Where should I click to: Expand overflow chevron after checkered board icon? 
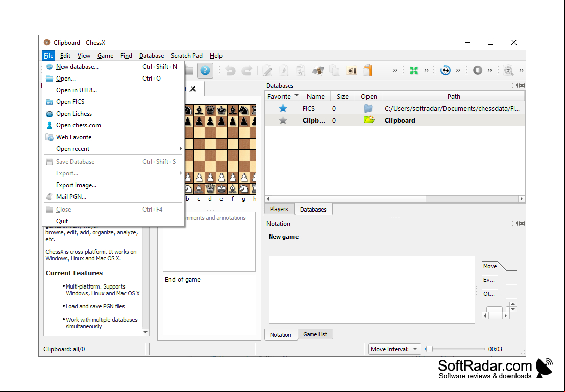[x=458, y=70]
